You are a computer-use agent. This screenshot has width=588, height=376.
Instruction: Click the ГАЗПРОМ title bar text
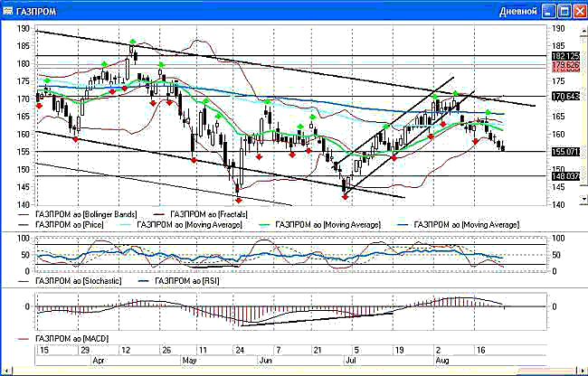pos(36,12)
